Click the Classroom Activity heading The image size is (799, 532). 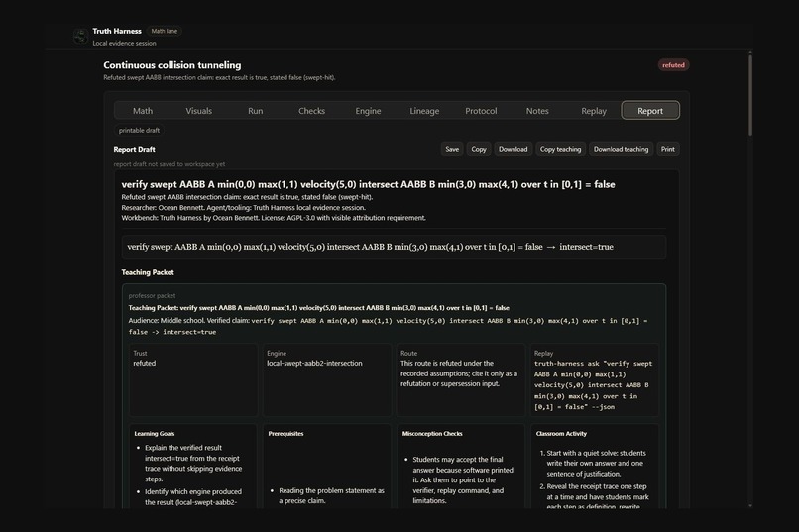click(561, 434)
